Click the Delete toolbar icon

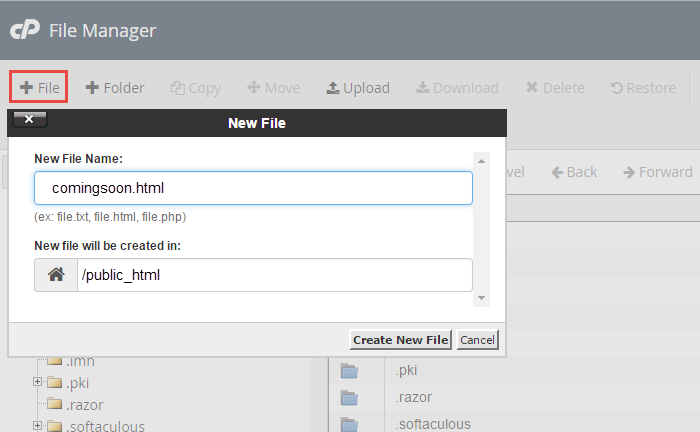(555, 88)
